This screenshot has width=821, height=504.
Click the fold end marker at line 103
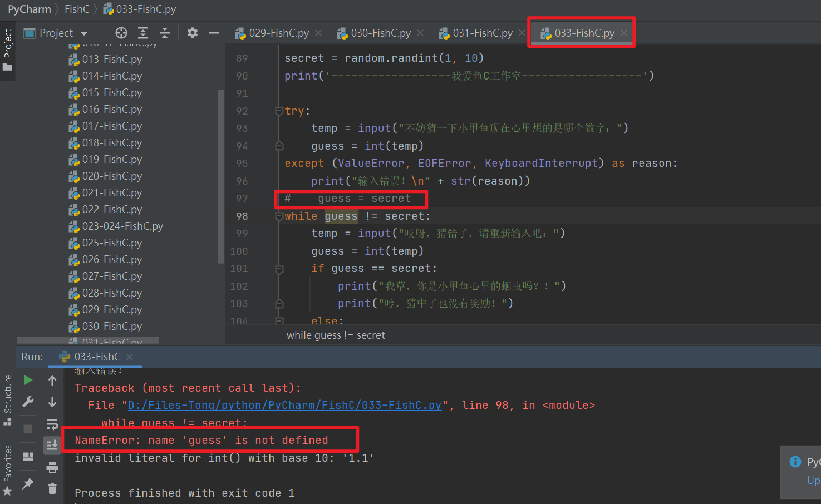click(x=279, y=304)
